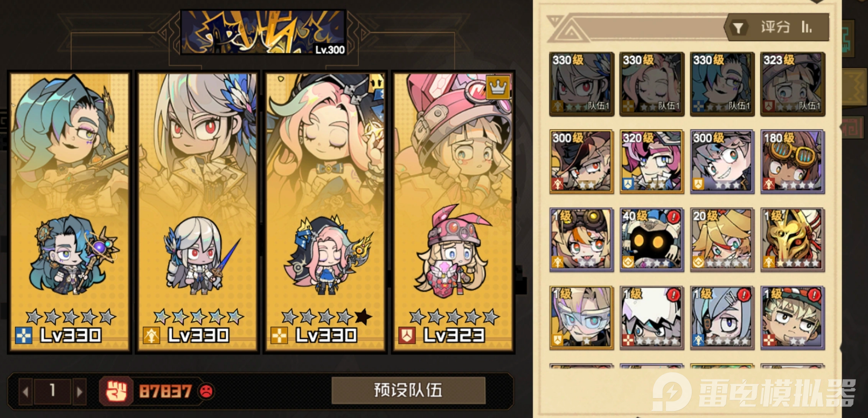Screen dimensions: 868x418
Task: Pick the 180级 goggles hero portrait
Action: coord(792,161)
